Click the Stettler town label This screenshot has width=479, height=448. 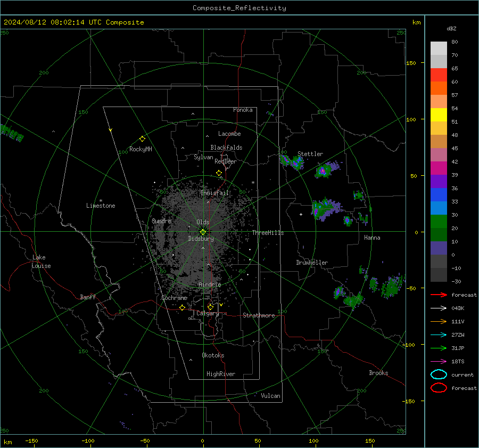click(x=310, y=154)
